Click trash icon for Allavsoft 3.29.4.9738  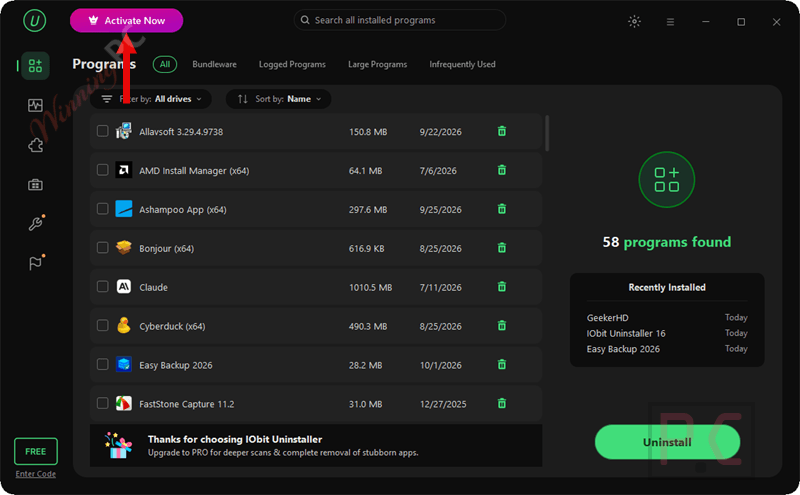click(x=502, y=131)
